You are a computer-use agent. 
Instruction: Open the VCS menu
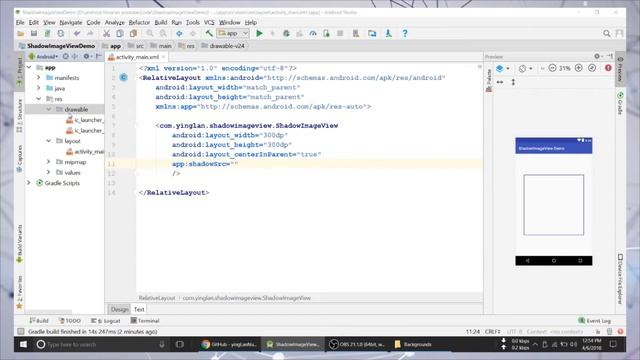[x=209, y=22]
